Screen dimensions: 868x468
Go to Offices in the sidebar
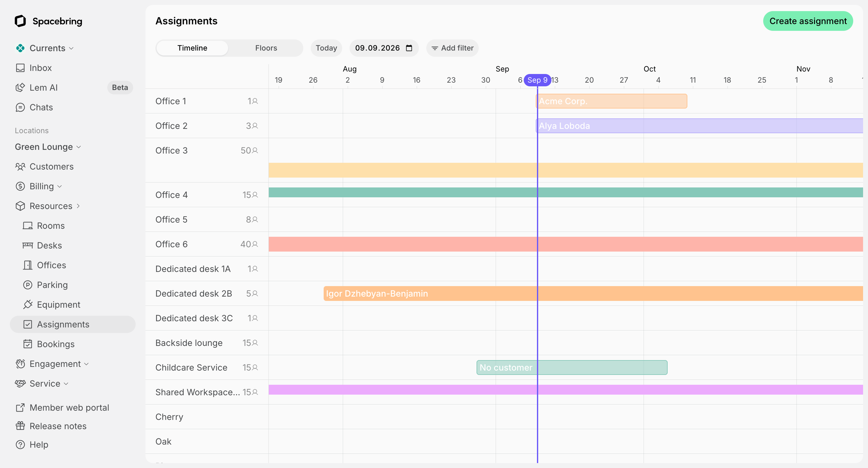(51, 265)
